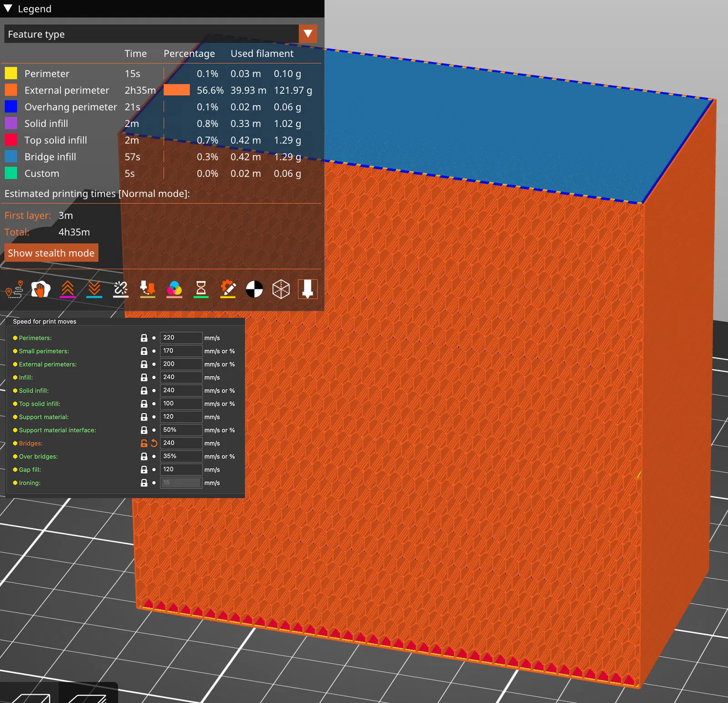Viewport: 728px width, 703px height.
Task: Open the Feature type view dropdown
Action: (x=308, y=34)
